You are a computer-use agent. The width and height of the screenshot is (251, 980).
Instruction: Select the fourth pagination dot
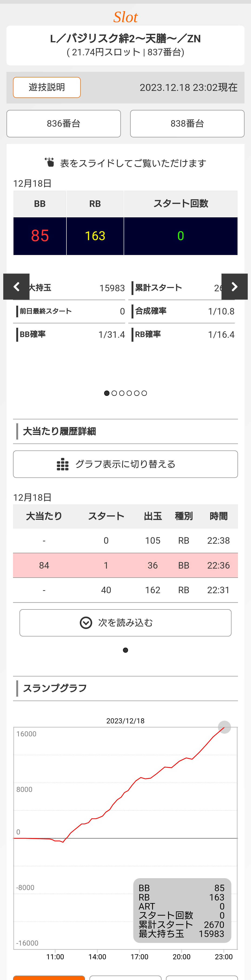pyautogui.click(x=129, y=393)
